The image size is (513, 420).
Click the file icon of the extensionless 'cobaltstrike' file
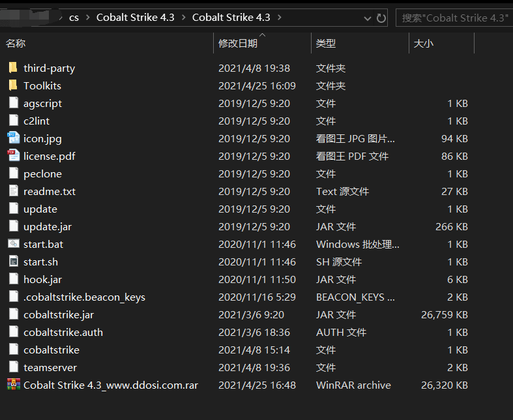(14, 350)
